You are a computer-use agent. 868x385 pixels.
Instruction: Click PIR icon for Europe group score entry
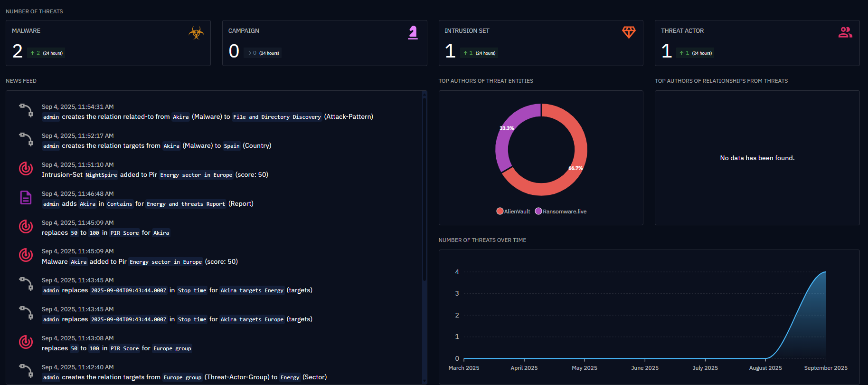point(26,342)
